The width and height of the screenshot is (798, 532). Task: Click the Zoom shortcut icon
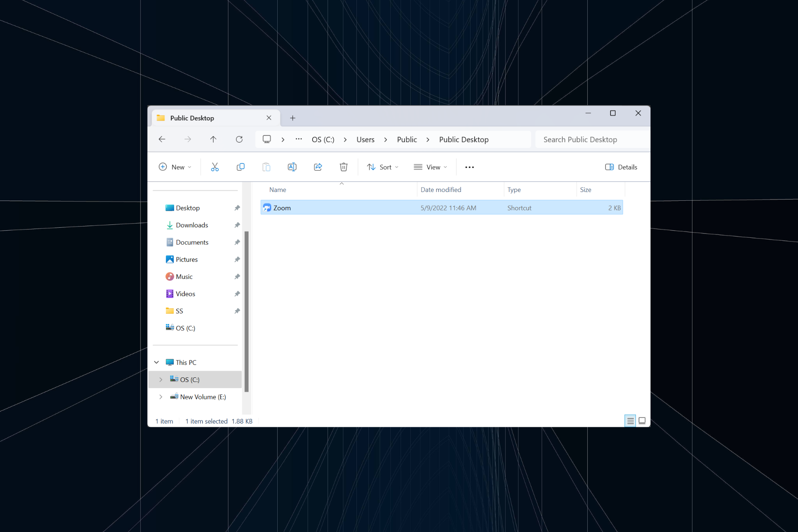pos(267,208)
